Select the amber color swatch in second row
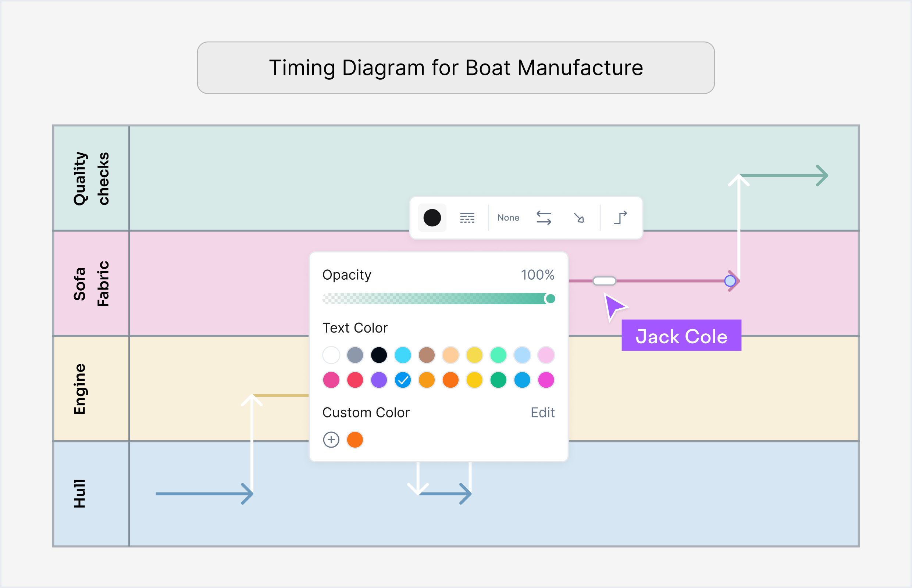 427,380
